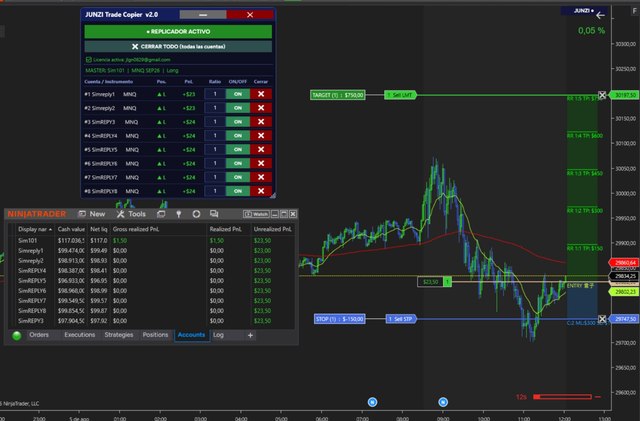Close position for #8 SimREPLY8 with red X

click(x=261, y=191)
